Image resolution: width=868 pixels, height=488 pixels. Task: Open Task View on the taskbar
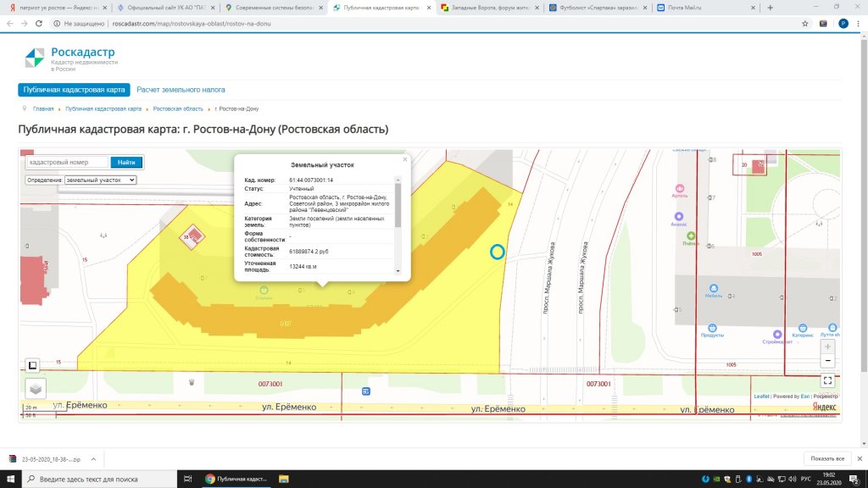click(187, 480)
